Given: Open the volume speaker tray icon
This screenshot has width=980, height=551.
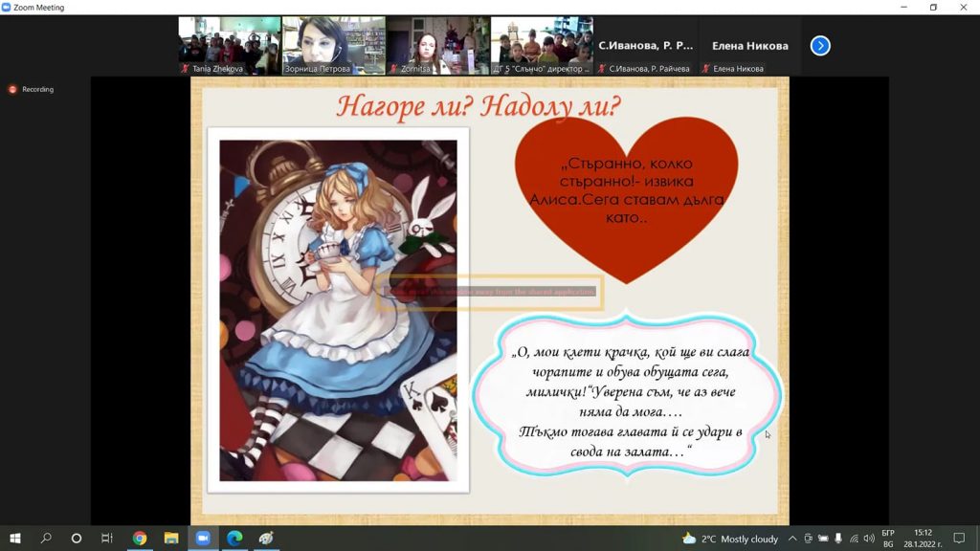Looking at the screenshot, I should 869,539.
